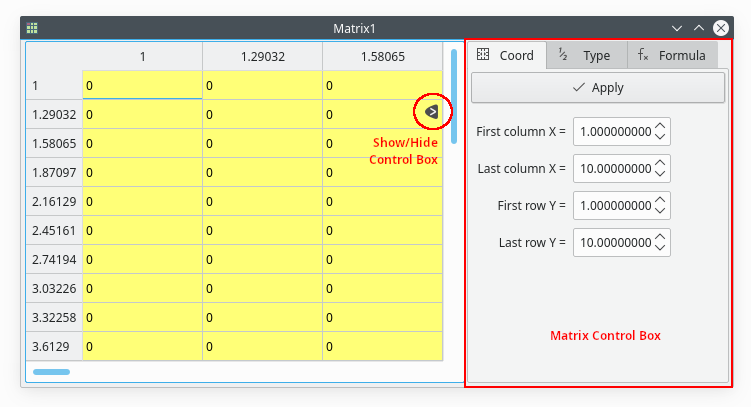Switch to the Coord tab
The width and height of the screenshot is (751, 407).
507,56
